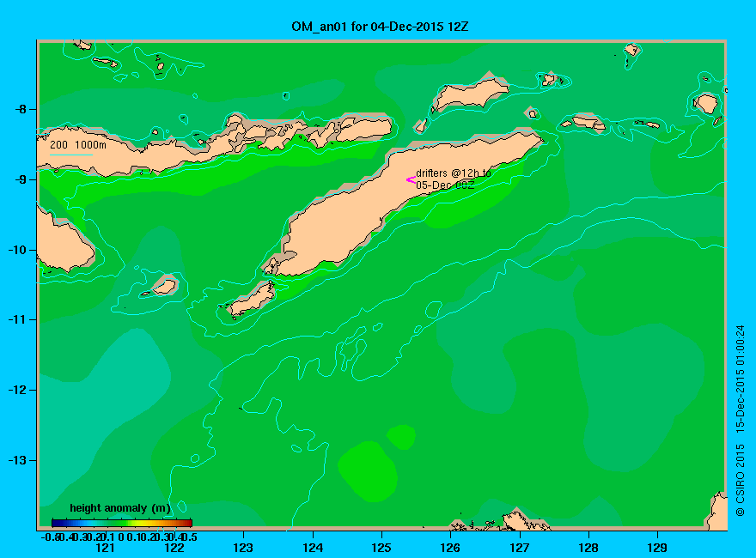Click the plot title OM_an01 text
Image resolution: width=756 pixels, height=558 pixels.
[380, 27]
